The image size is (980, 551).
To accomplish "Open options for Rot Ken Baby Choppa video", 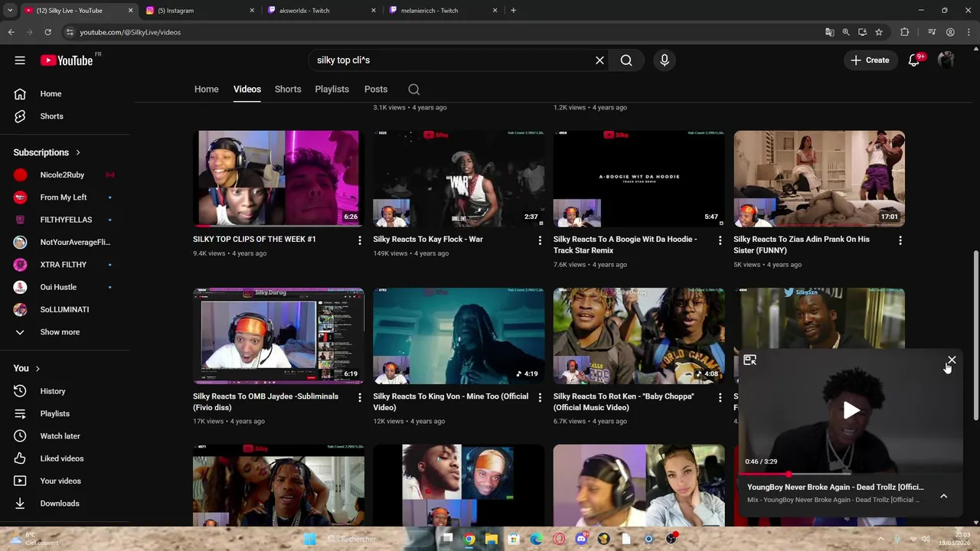I will [x=720, y=397].
